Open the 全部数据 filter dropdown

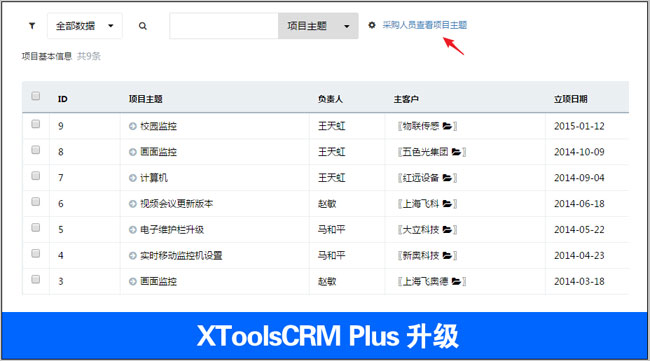[x=85, y=26]
